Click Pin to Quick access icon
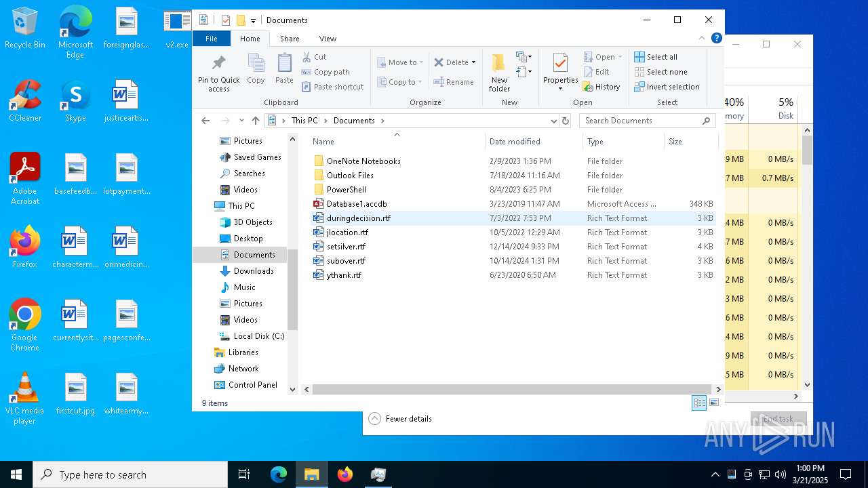Screen dimensions: 868x488 click(218, 73)
